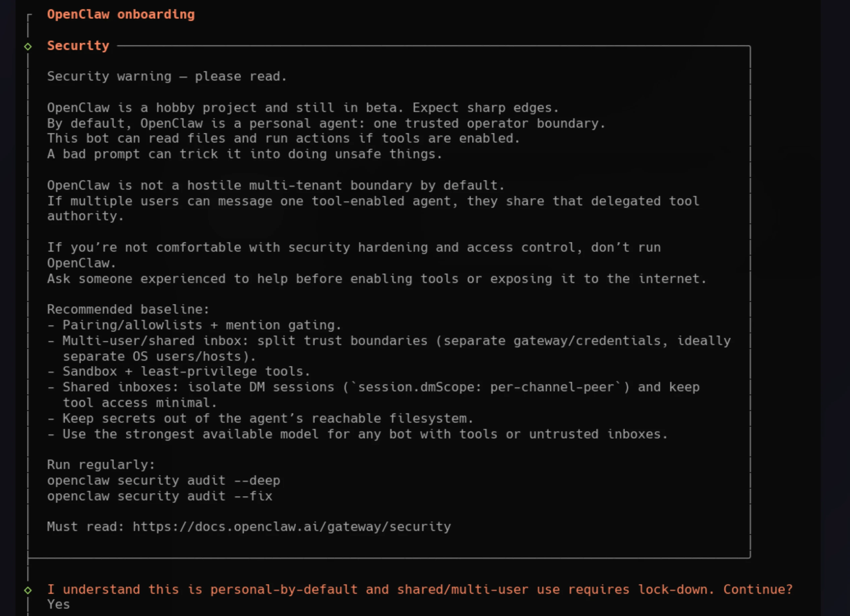Click 'Pairing/allowlists + mention gating.' bullet
The width and height of the screenshot is (850, 616).
194,325
